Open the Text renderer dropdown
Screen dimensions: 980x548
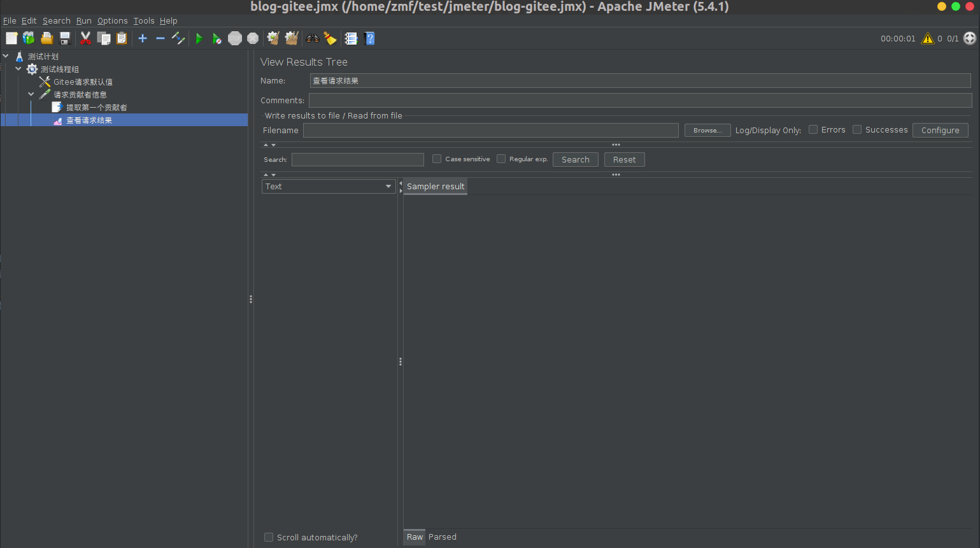329,186
